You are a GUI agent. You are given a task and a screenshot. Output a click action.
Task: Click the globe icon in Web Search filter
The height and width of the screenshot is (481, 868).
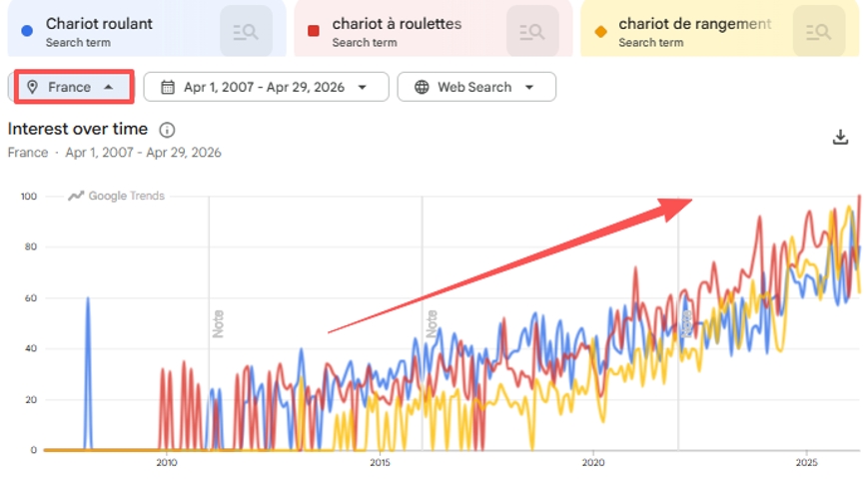point(422,87)
